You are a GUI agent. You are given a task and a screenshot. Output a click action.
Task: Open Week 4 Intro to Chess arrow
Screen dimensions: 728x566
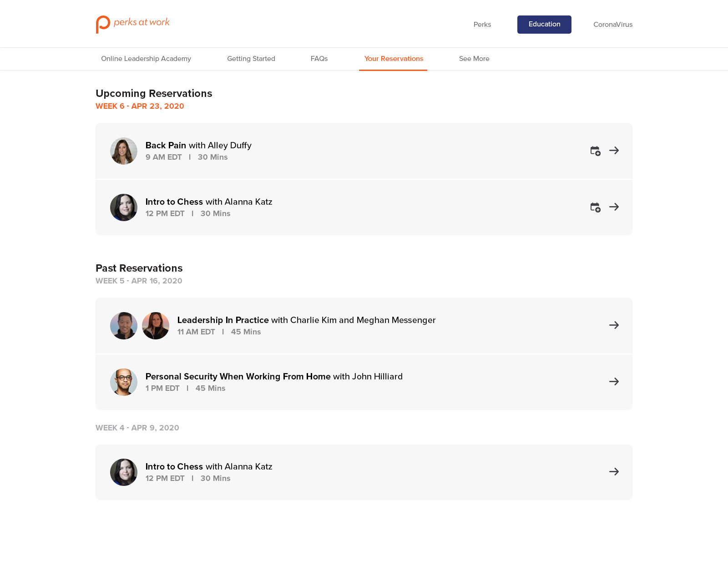click(614, 472)
